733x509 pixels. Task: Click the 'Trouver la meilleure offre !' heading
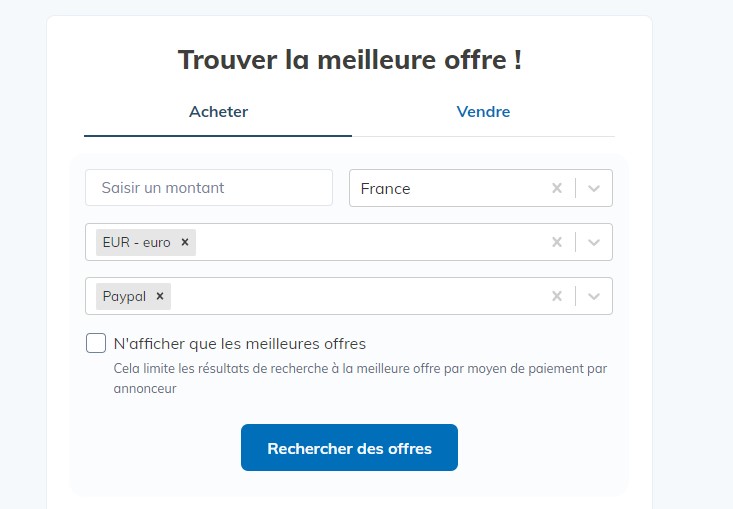tap(350, 59)
